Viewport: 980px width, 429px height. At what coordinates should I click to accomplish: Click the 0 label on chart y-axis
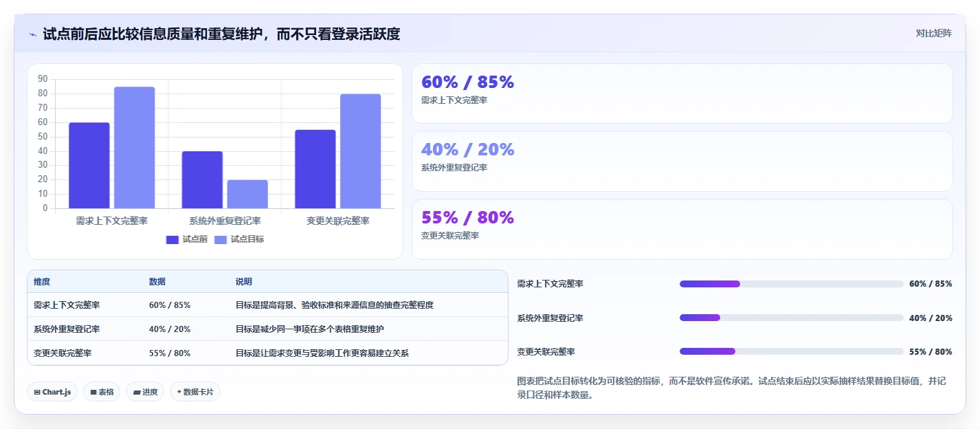pos(45,208)
